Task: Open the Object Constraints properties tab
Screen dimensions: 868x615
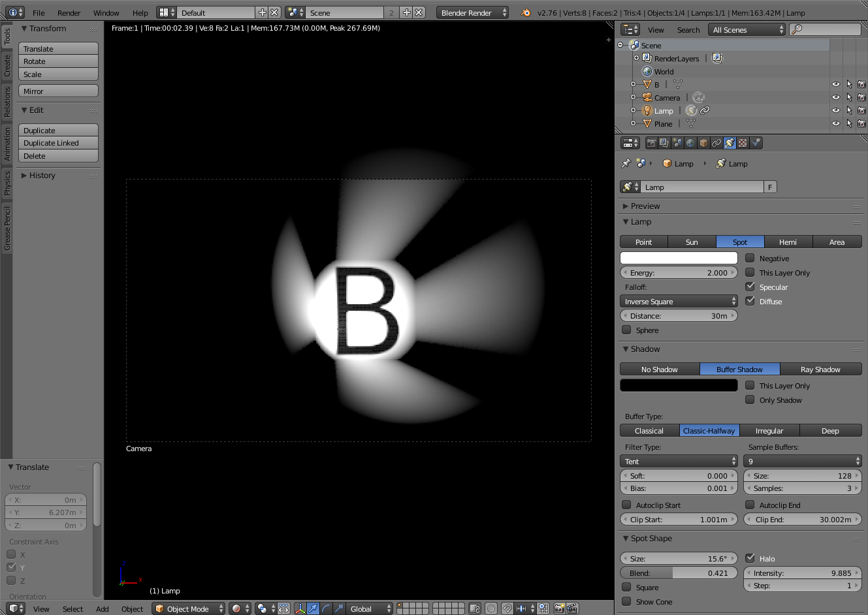Action: pyautogui.click(x=716, y=143)
